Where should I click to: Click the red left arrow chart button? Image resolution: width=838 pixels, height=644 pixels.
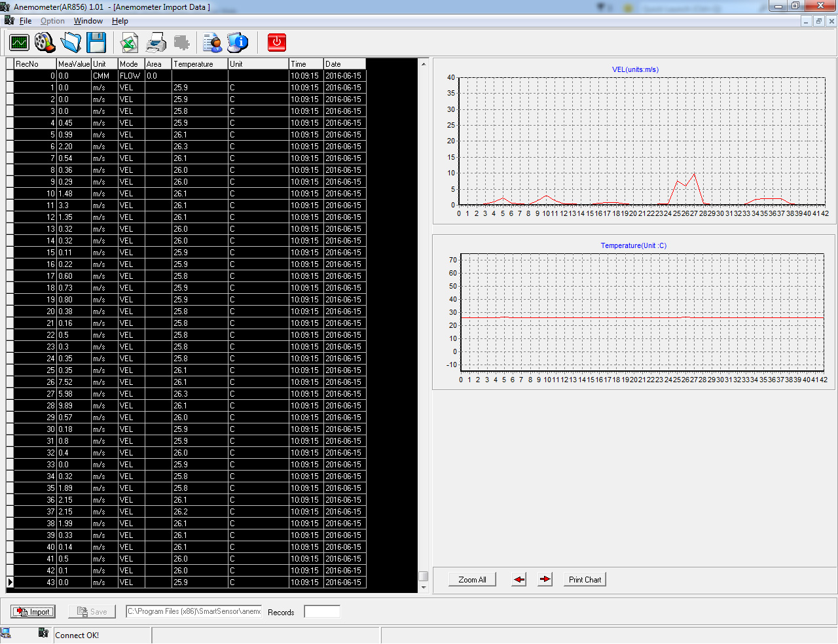(519, 580)
